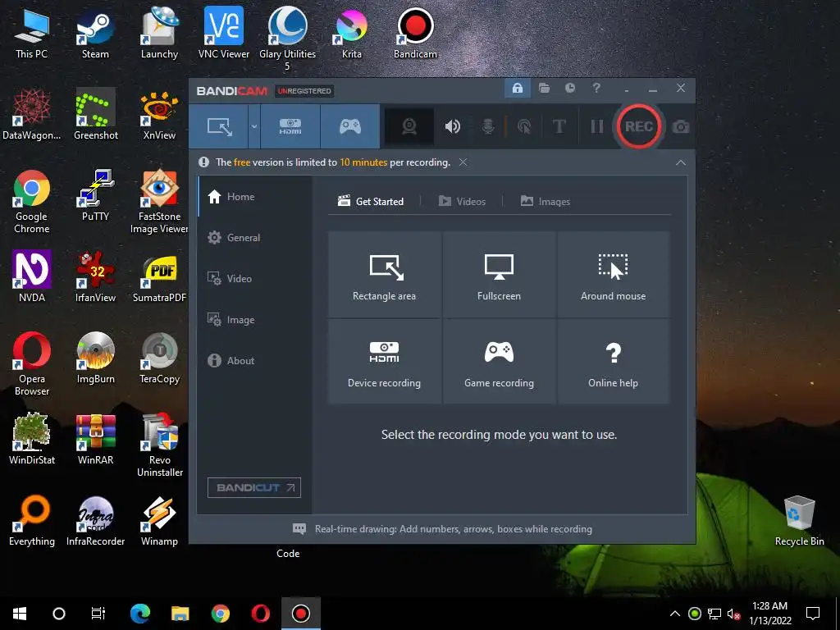
Task: Open output folder icon in title bar
Action: (x=545, y=89)
